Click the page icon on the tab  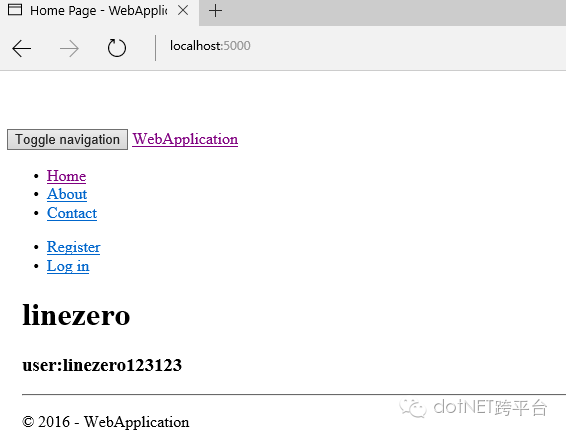pyautogui.click(x=15, y=10)
